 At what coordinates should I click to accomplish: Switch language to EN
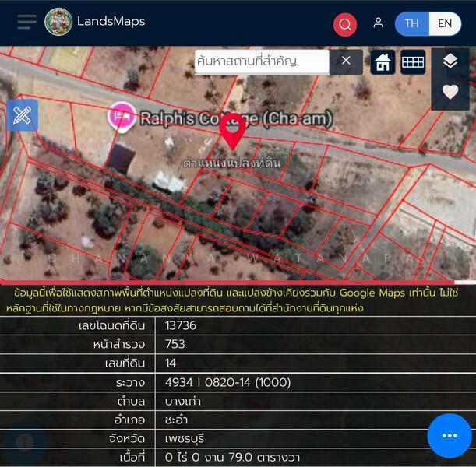445,23
